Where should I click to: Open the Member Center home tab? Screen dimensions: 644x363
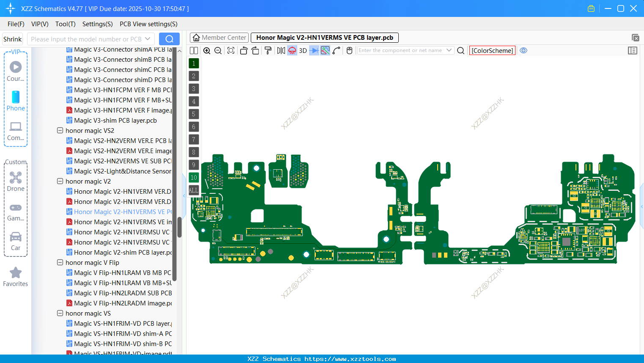[x=219, y=38]
